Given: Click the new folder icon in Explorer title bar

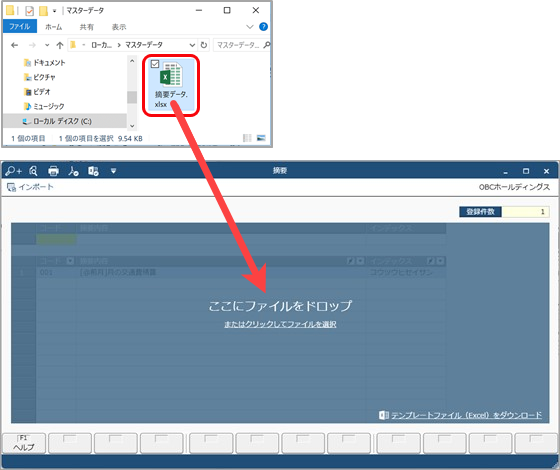Looking at the screenshot, I should click(43, 11).
